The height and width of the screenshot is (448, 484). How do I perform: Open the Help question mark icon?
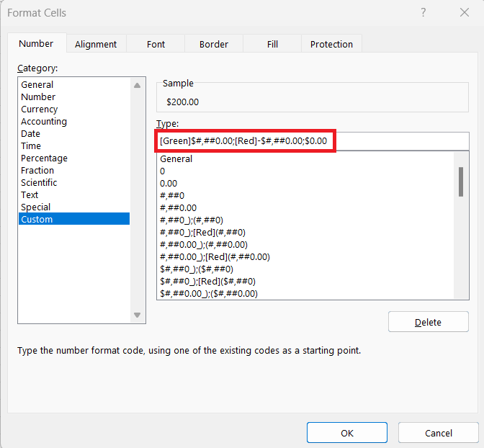pos(423,13)
